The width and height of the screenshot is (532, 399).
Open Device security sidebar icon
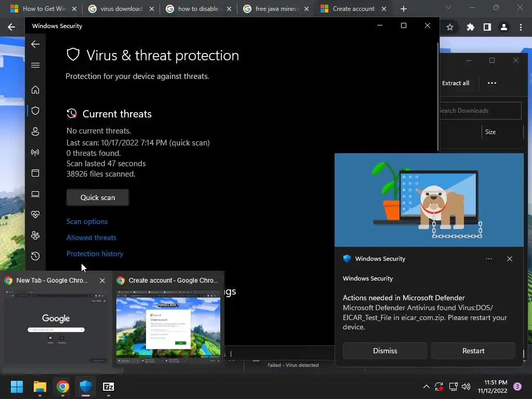tap(35, 194)
